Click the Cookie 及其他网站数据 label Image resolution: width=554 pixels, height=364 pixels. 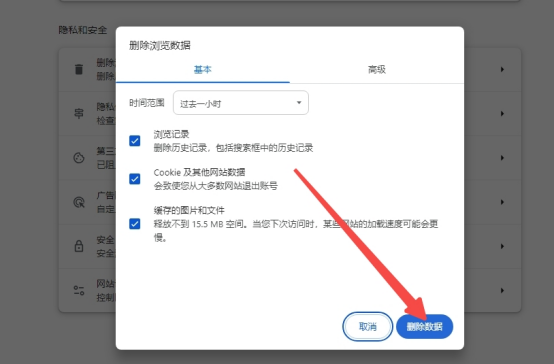[x=199, y=172]
